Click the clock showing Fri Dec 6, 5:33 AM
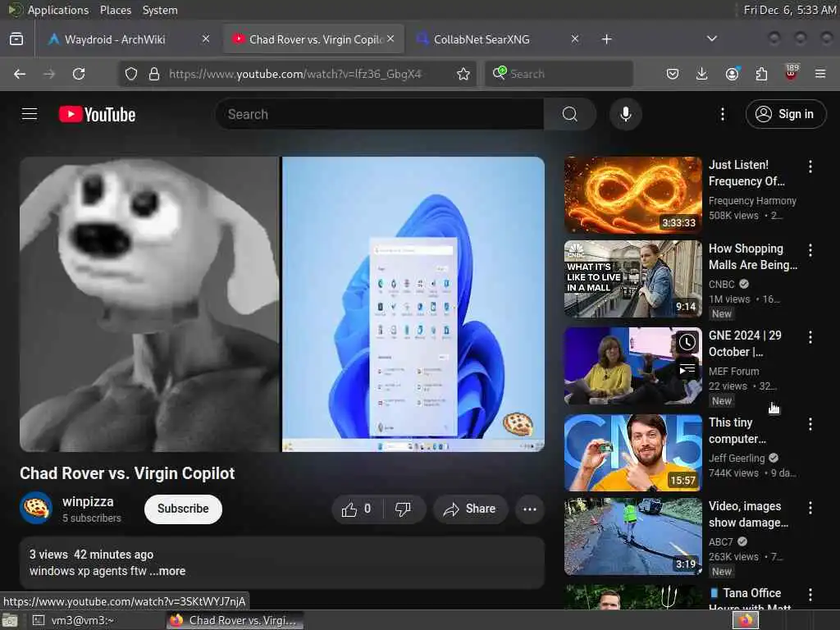This screenshot has height=630, width=840. [790, 10]
